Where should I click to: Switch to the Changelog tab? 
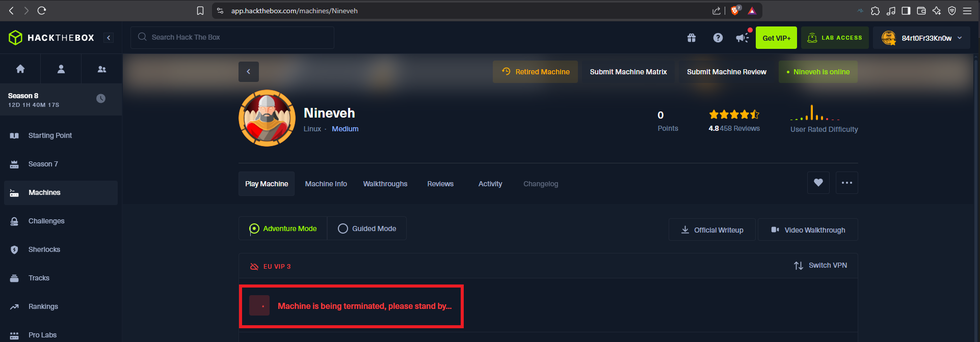(541, 184)
